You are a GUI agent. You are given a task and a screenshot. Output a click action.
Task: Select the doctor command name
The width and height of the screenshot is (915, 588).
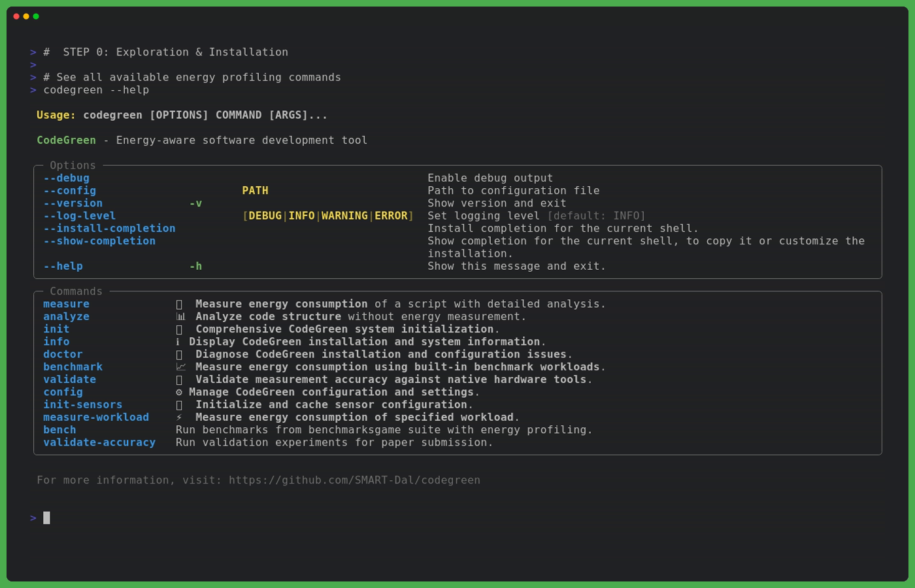tap(63, 354)
